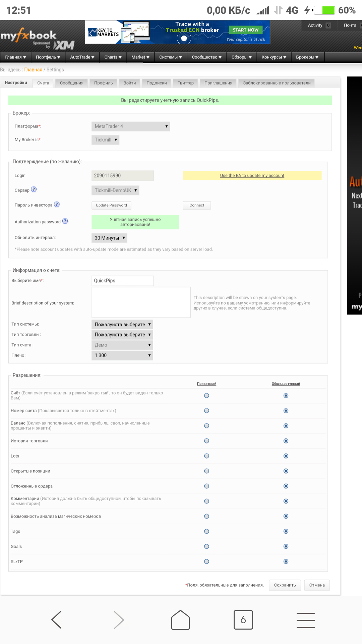Image resolution: width=362 pixels, height=644 pixels.
Task: Click START NOW in the ad banner
Action: [x=246, y=30]
